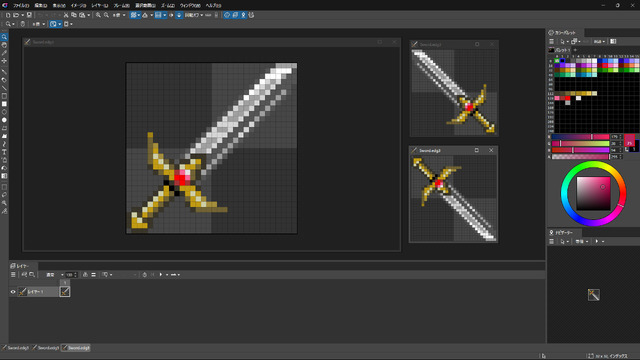Open the イメージ menu
Image resolution: width=640 pixels, height=360 pixels.
[78, 6]
